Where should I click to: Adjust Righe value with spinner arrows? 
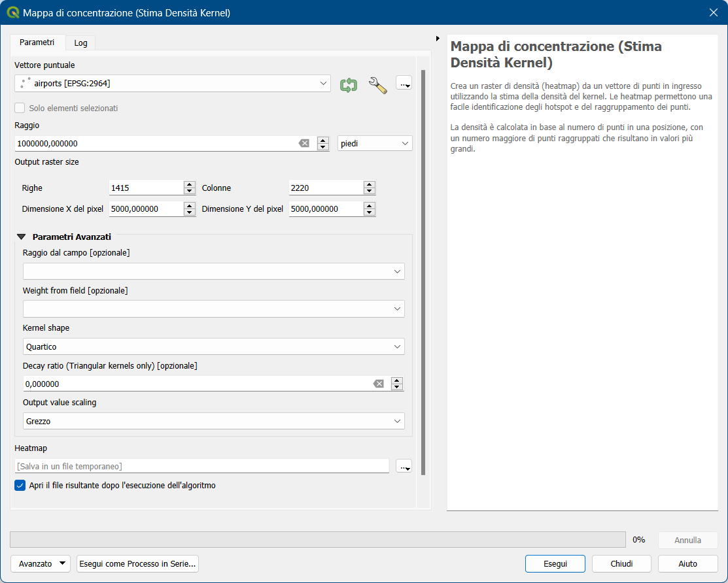(x=190, y=188)
